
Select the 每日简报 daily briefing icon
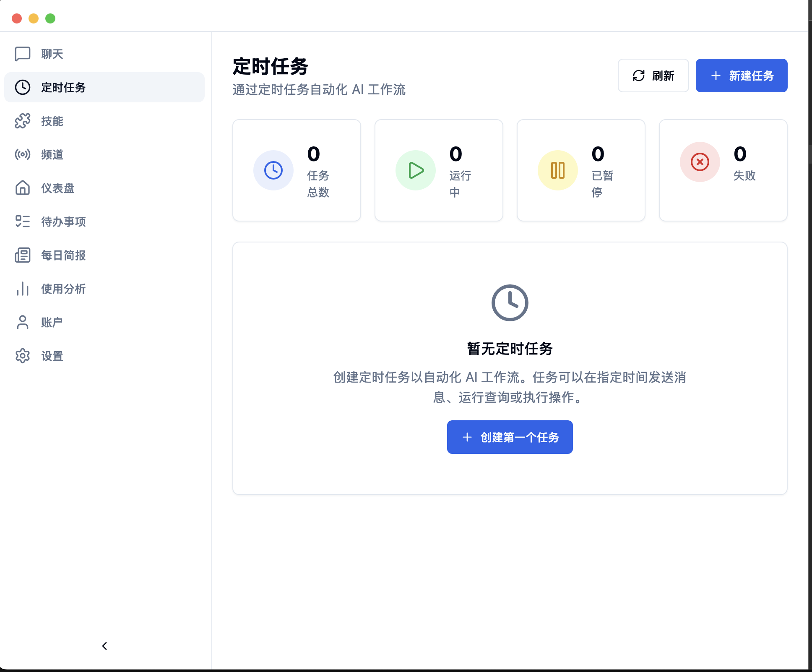[23, 255]
